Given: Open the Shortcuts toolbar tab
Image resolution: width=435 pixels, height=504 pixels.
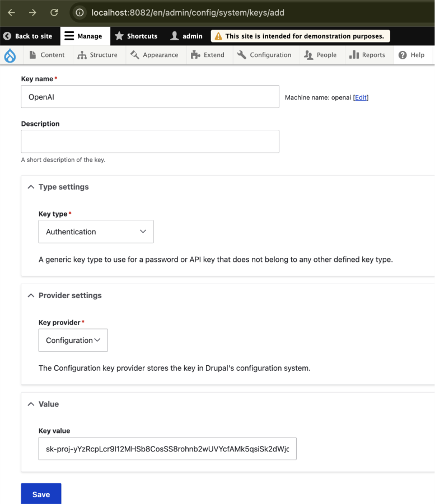Looking at the screenshot, I should (136, 36).
